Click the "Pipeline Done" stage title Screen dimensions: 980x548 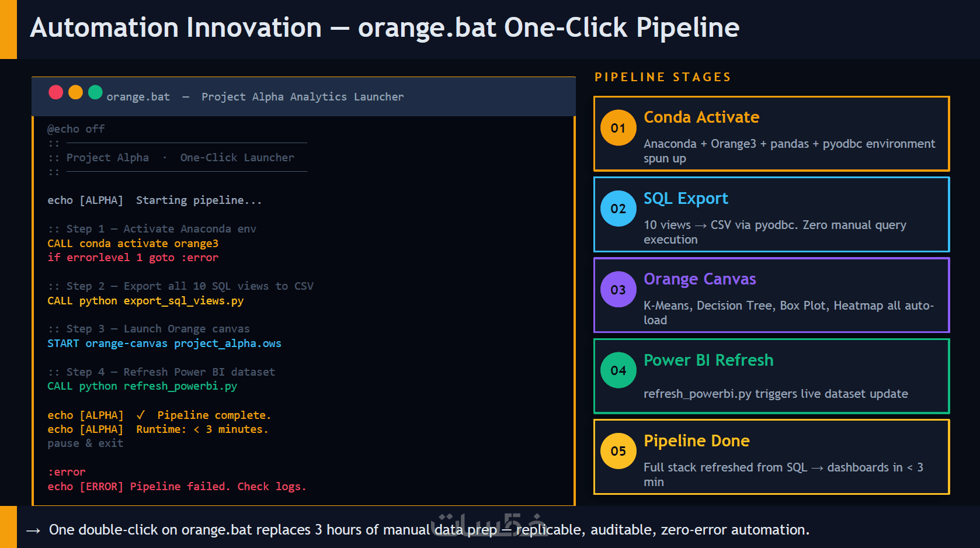tap(697, 441)
